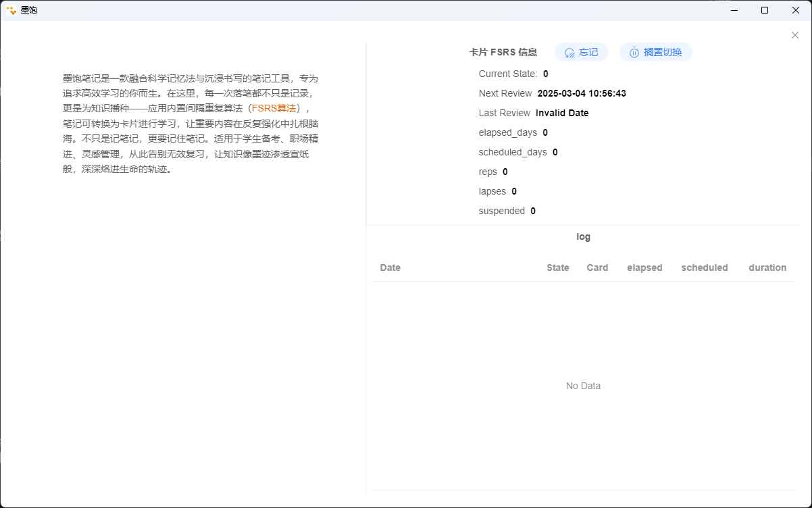
Task: Click the Invalid Date value
Action: 562,113
